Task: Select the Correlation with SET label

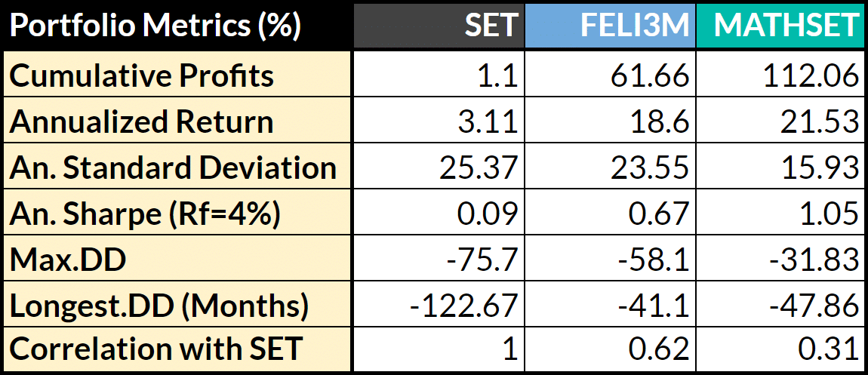Action: [x=156, y=349]
